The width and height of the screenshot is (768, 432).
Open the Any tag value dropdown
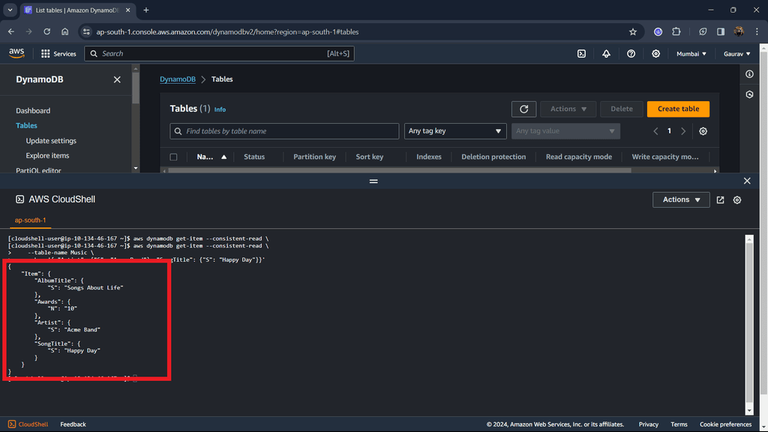[x=566, y=131]
